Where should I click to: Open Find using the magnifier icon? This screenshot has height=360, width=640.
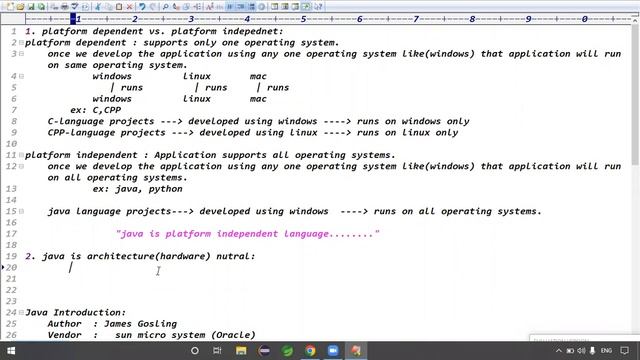click(x=165, y=7)
